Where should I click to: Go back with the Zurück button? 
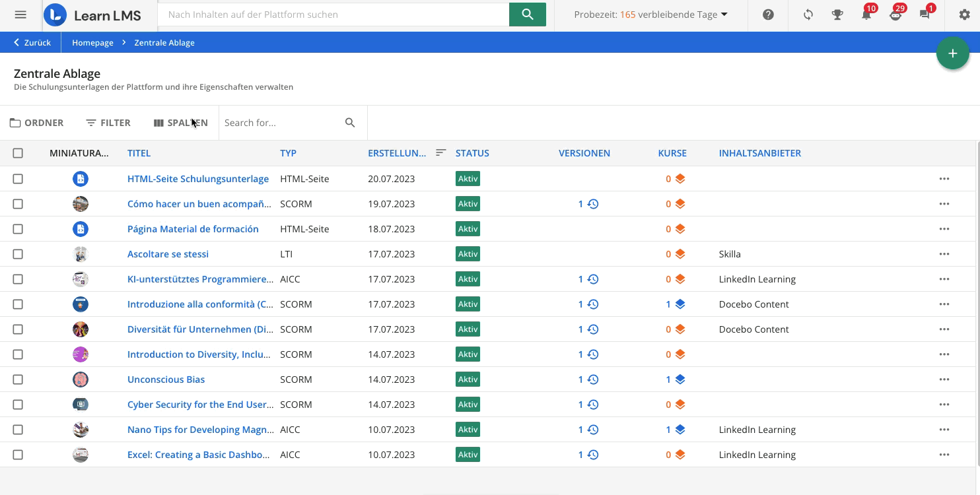point(32,43)
